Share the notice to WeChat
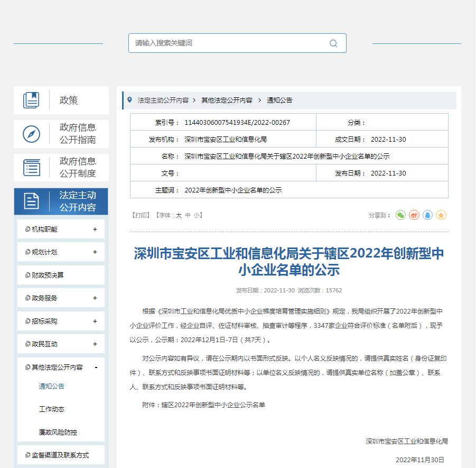 [400, 215]
